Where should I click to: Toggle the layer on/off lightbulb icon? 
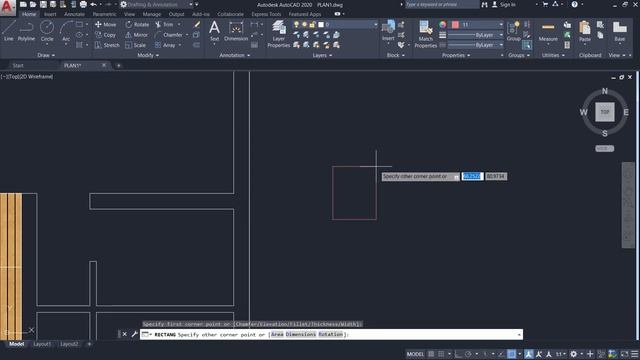pos(296,24)
